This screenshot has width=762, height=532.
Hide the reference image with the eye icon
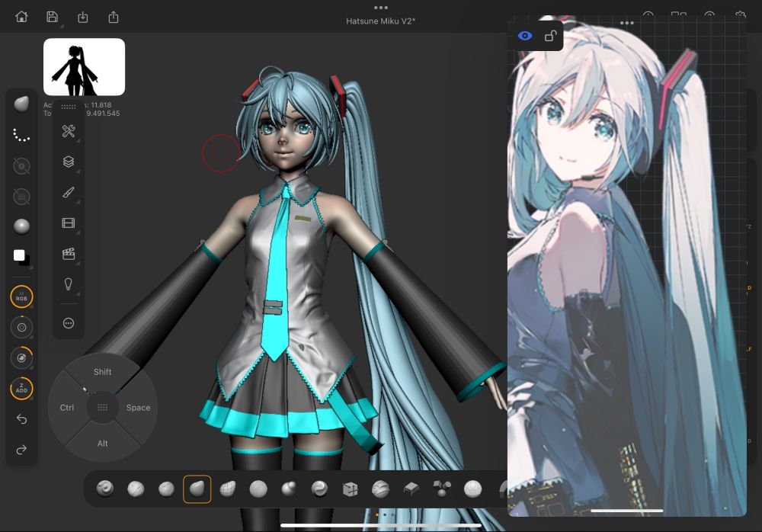pyautogui.click(x=525, y=36)
